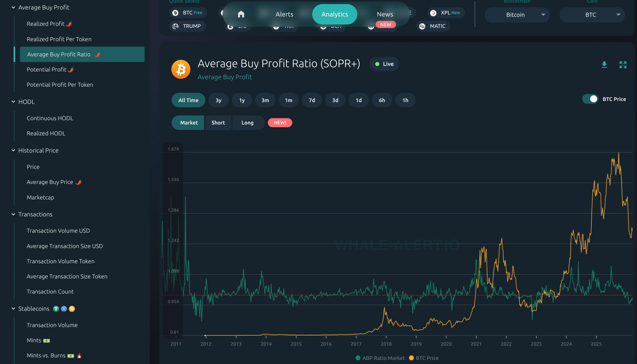Image resolution: width=637 pixels, height=364 pixels.
Task: Toggle BTC Price legend series
Action: click(424, 358)
